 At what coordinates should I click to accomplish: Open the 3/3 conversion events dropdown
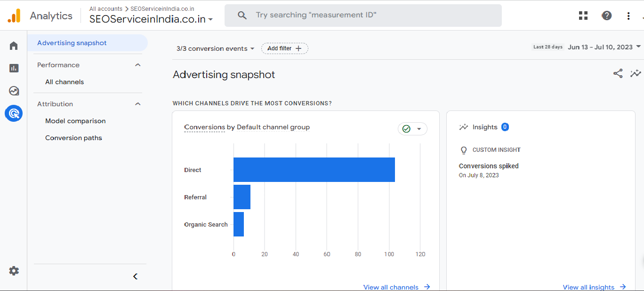coord(215,48)
